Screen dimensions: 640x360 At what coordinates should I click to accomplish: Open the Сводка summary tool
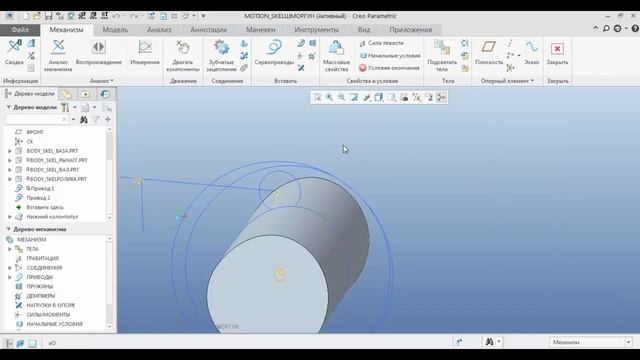[14, 52]
